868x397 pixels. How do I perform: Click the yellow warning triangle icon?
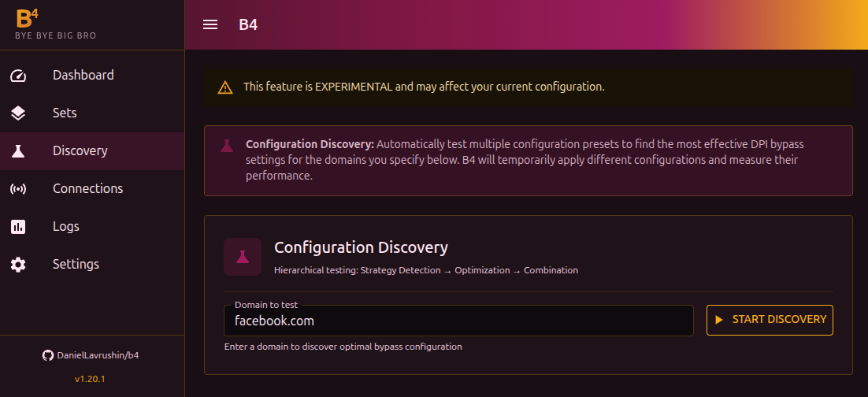226,87
